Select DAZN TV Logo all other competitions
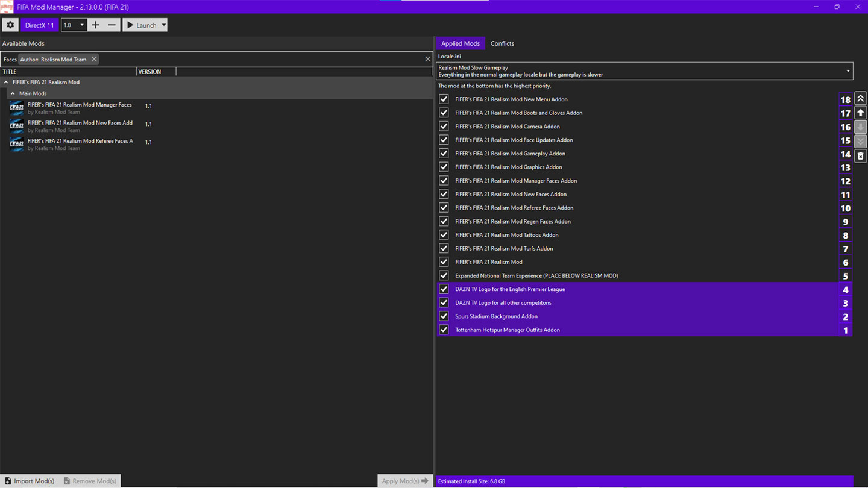Image resolution: width=868 pixels, height=488 pixels. pyautogui.click(x=644, y=302)
